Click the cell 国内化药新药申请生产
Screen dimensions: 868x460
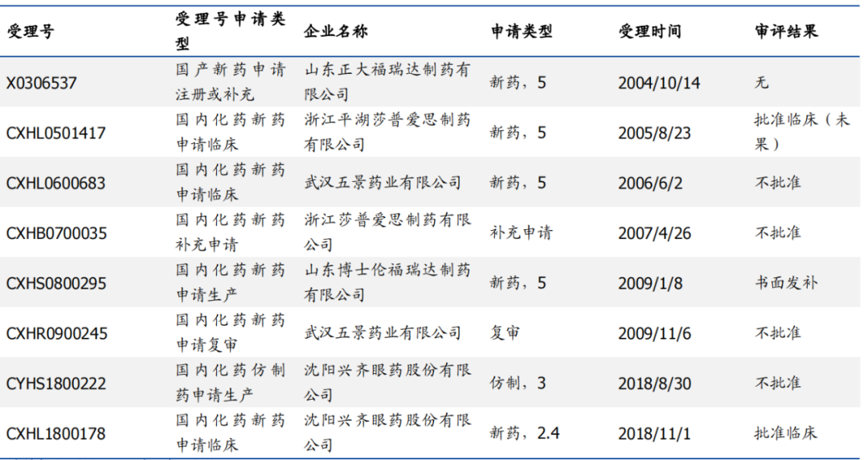click(231, 282)
